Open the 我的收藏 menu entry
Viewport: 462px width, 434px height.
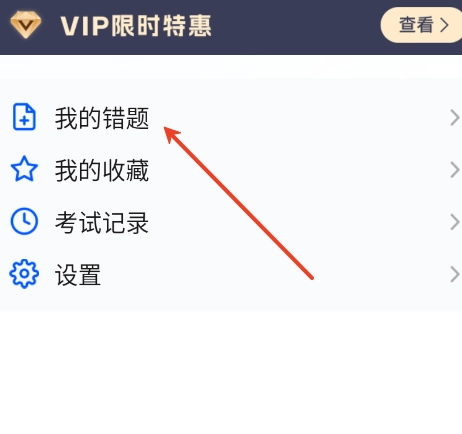pos(231,170)
